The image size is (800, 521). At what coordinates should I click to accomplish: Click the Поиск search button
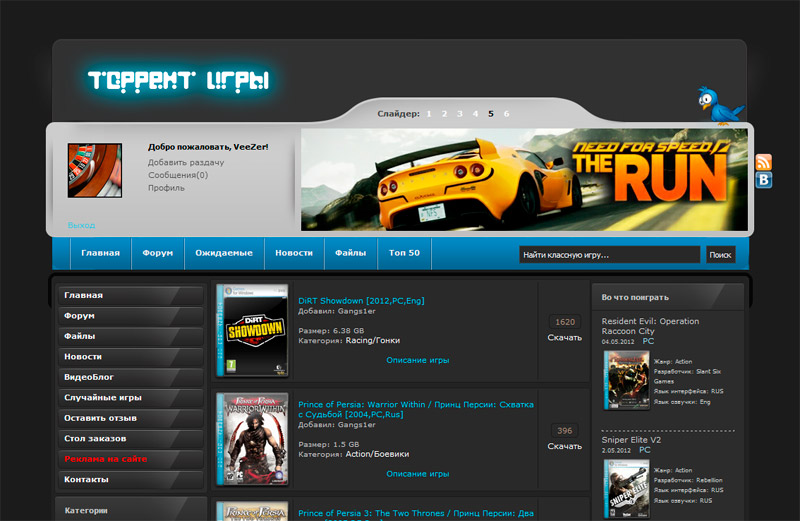(x=720, y=255)
